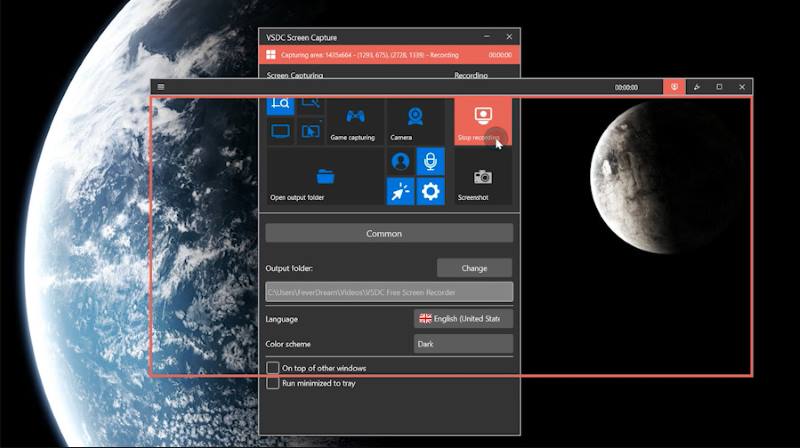The height and width of the screenshot is (448, 800).
Task: Click the Stop recording tile
Action: pyautogui.click(x=483, y=122)
